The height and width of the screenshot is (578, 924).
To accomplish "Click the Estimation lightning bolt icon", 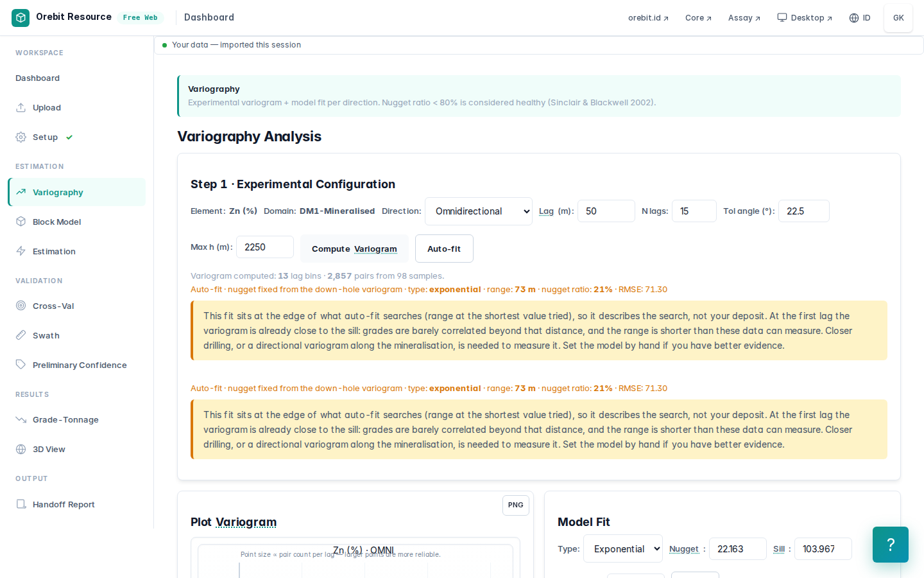I will pos(21,251).
